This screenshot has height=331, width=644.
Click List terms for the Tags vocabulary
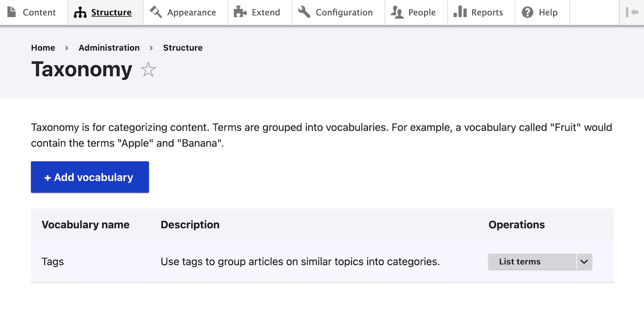(x=520, y=261)
